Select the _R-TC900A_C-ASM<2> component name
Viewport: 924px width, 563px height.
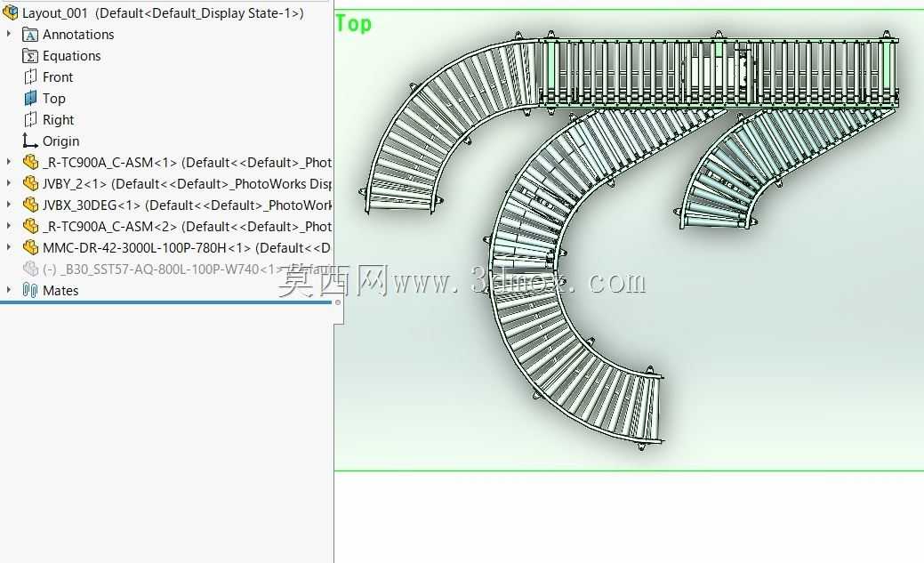pyautogui.click(x=187, y=226)
